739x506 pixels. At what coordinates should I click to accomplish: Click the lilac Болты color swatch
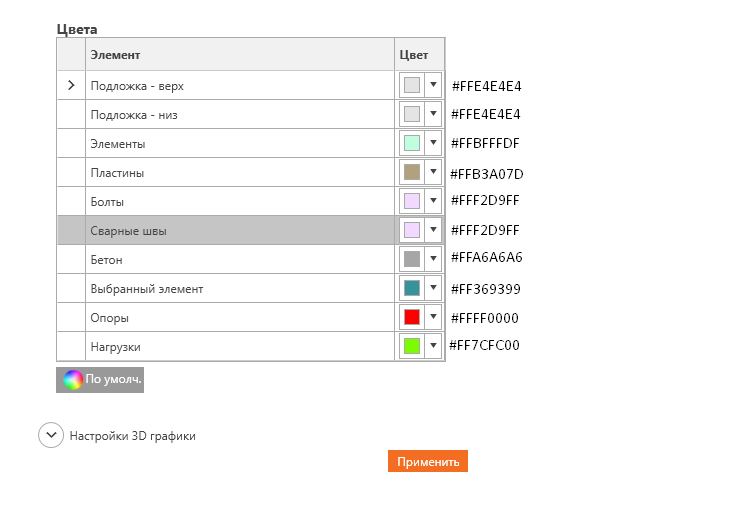point(412,202)
